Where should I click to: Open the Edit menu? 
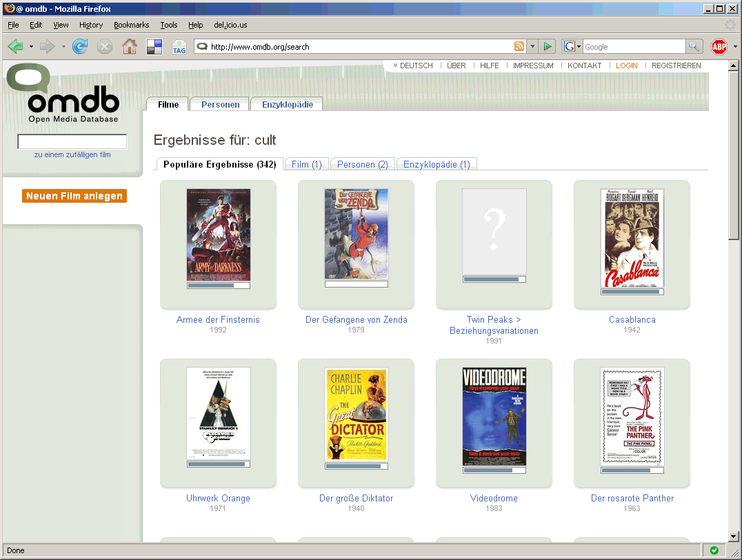click(x=36, y=25)
